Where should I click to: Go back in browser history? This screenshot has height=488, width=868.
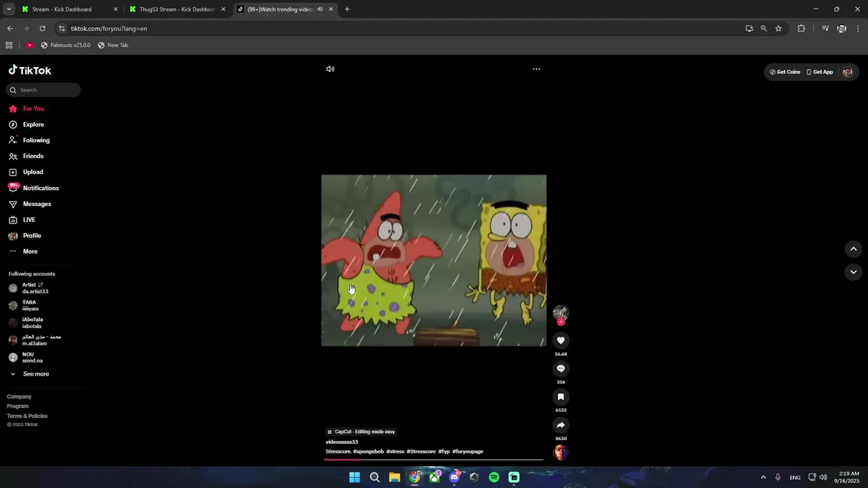click(9, 28)
